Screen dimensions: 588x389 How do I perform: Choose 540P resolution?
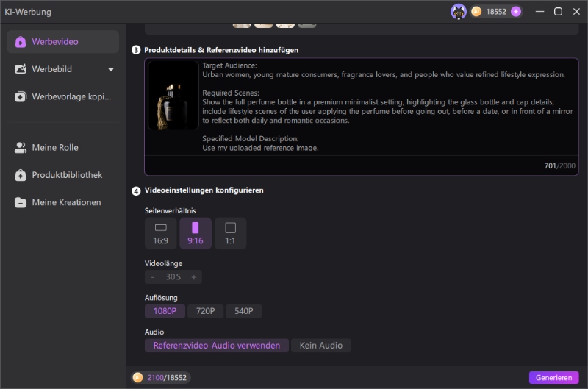[x=244, y=311]
